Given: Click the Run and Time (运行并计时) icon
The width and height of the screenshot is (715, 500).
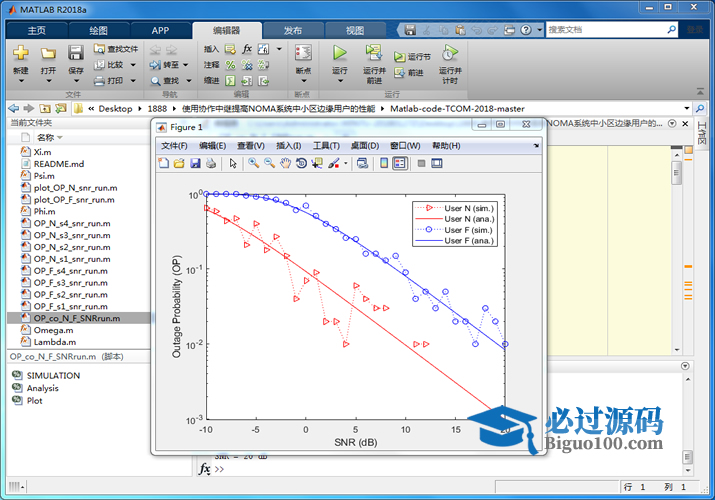Looking at the screenshot, I should click(x=450, y=53).
